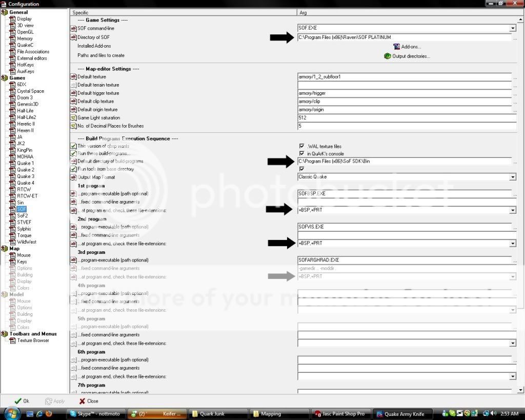Toggle checkmark beside Run tools from base directory
Viewport: 525px width, 420px height.
73,169
